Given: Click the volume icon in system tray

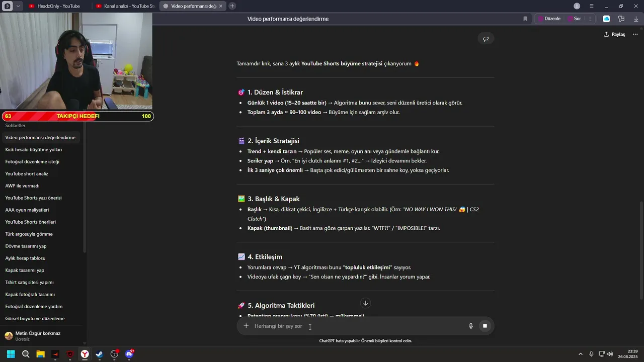Looking at the screenshot, I should pos(610,354).
